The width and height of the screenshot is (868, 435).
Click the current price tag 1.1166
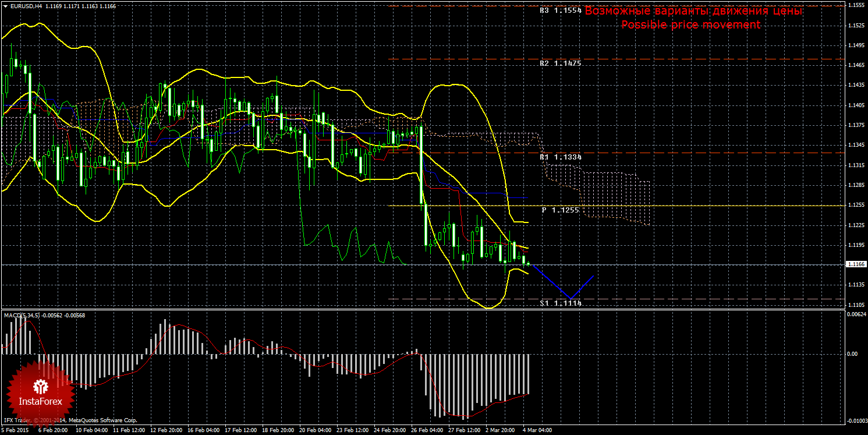click(855, 264)
